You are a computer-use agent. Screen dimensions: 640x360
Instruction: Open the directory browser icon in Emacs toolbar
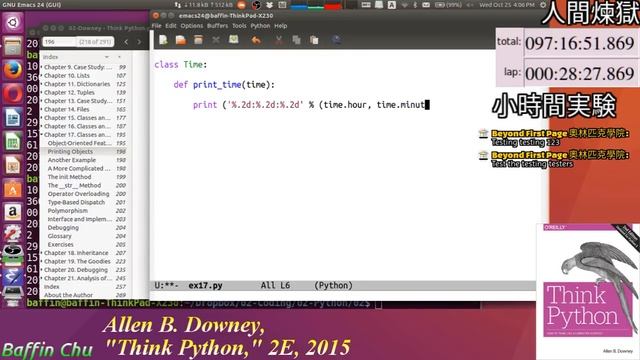198,40
